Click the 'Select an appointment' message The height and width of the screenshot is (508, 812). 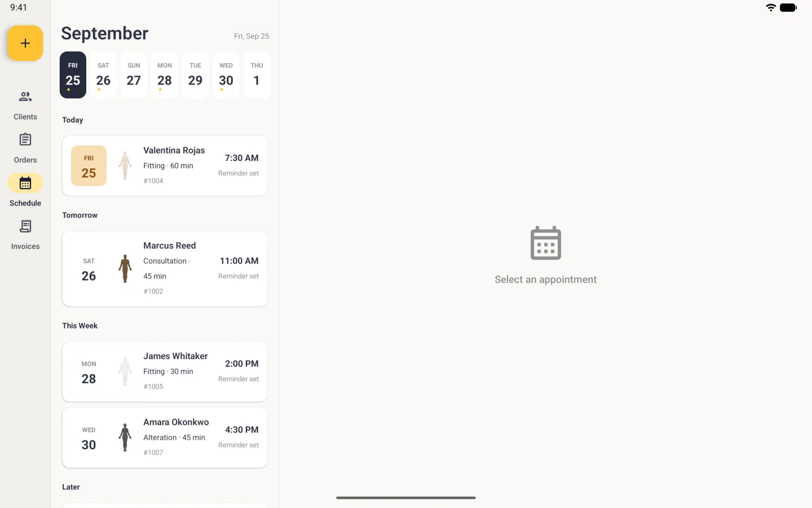click(x=546, y=279)
